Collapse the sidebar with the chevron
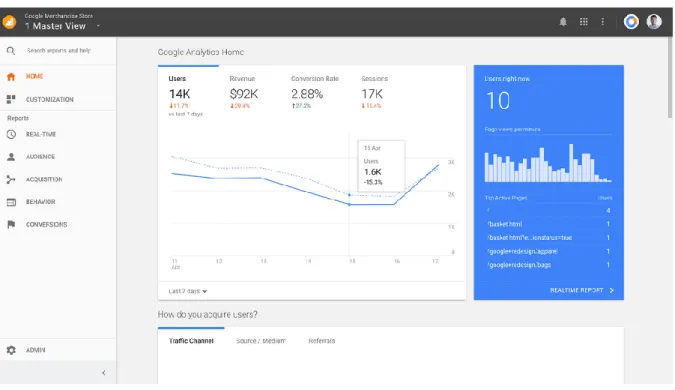Screen dimensions: 675x390 pyautogui.click(x=104, y=373)
